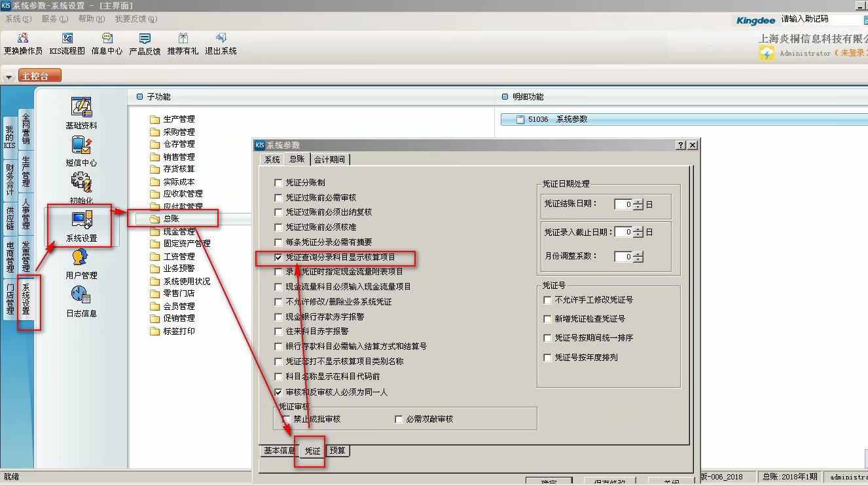Expand the 主控台 dropdown arrow
Screen dimensions: 868x486
pyautogui.click(x=9, y=77)
